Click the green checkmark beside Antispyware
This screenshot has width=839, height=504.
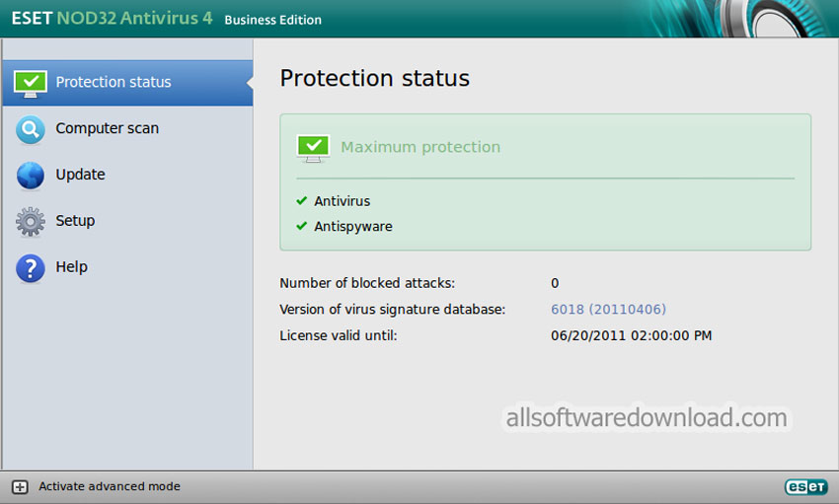tap(302, 226)
